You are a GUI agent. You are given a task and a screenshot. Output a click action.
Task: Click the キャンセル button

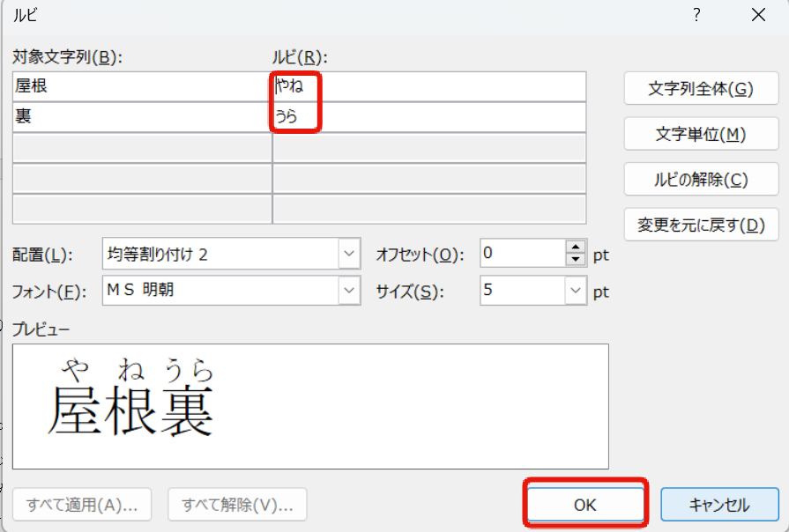719,505
